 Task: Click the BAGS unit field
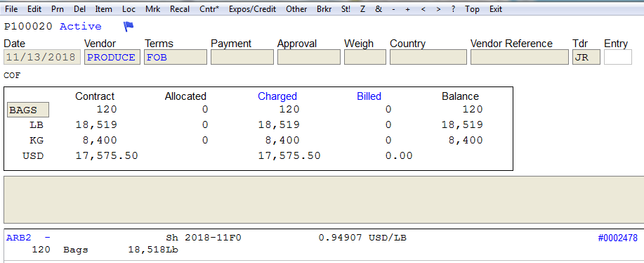28,110
